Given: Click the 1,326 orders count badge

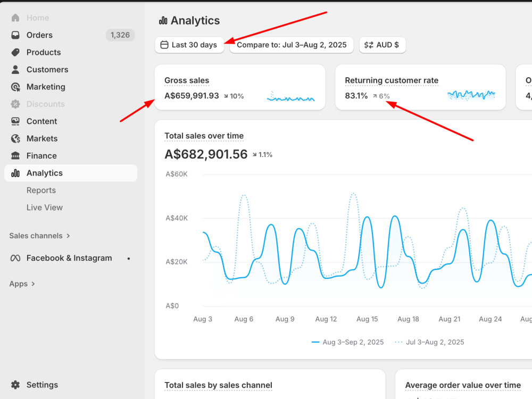Looking at the screenshot, I should point(120,35).
